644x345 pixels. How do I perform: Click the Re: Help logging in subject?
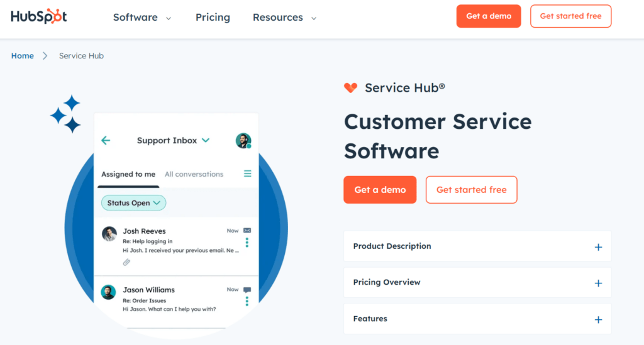(x=147, y=241)
